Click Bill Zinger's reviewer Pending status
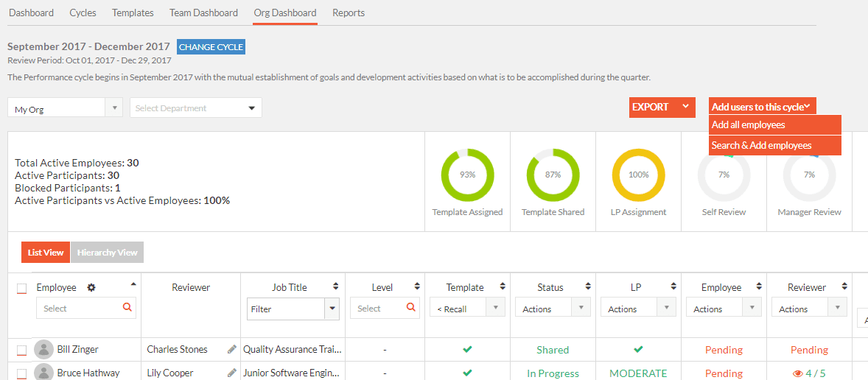 (x=809, y=350)
